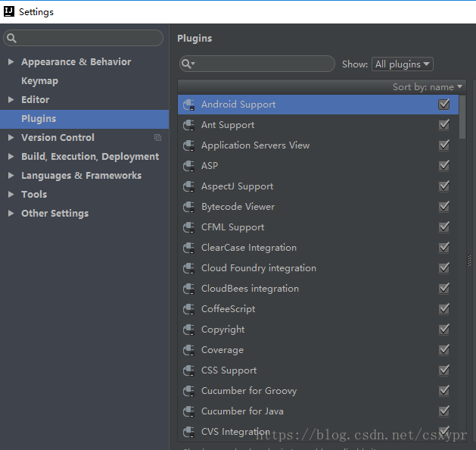Click the CloudBees integration plugin icon
This screenshot has height=450, width=476.
(188, 289)
